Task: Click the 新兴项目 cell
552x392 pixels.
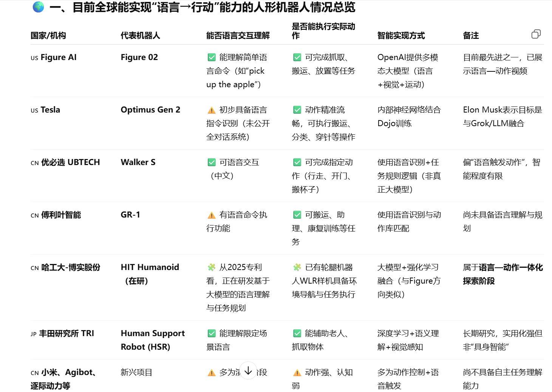Action: [x=136, y=372]
